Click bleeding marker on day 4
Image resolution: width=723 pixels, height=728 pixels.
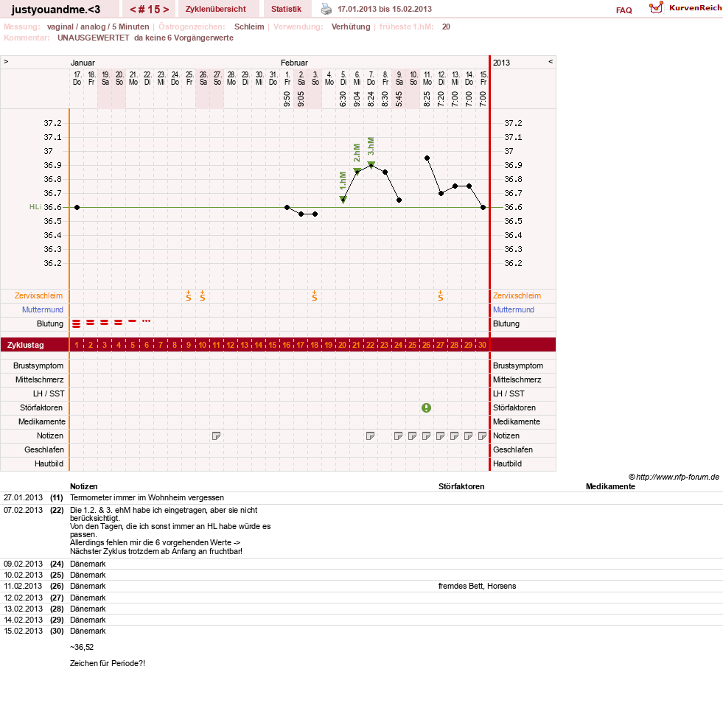click(119, 322)
